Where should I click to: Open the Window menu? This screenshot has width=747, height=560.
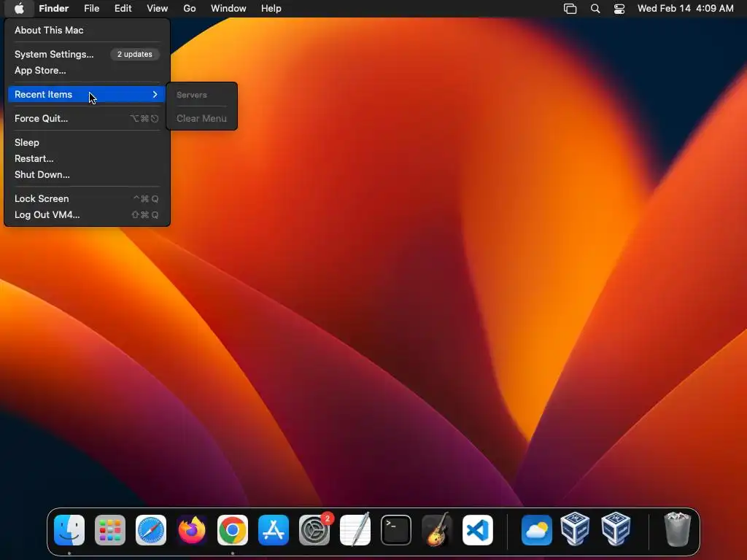click(x=228, y=9)
